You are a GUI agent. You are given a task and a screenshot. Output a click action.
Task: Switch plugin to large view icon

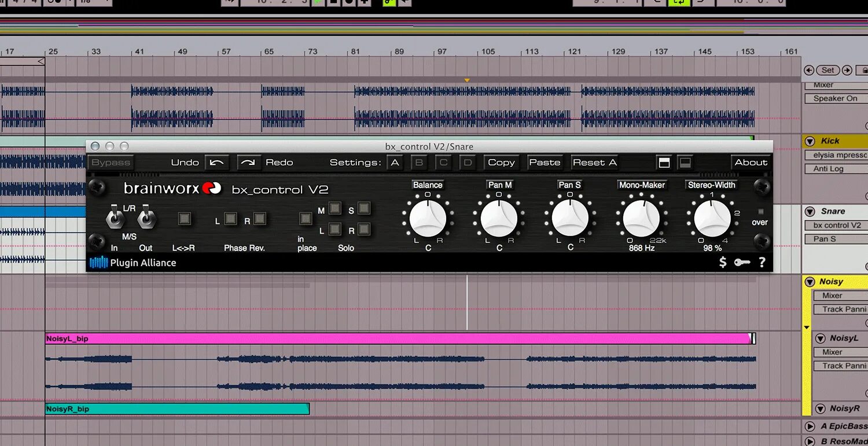tap(664, 163)
